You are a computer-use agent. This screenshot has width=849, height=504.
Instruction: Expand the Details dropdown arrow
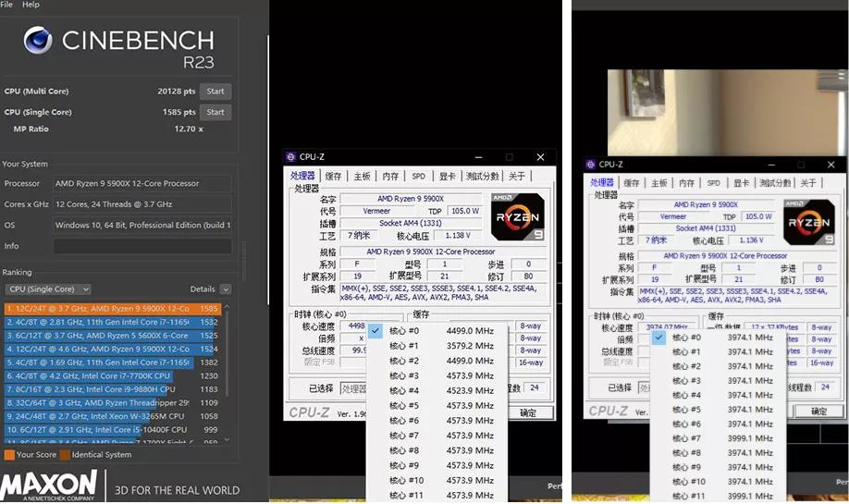[226, 289]
